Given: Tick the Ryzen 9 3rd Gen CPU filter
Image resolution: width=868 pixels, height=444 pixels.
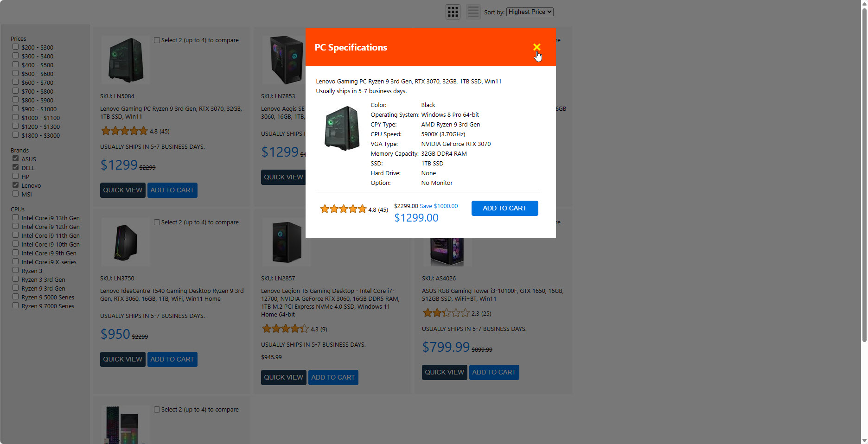Looking at the screenshot, I should [x=16, y=288].
